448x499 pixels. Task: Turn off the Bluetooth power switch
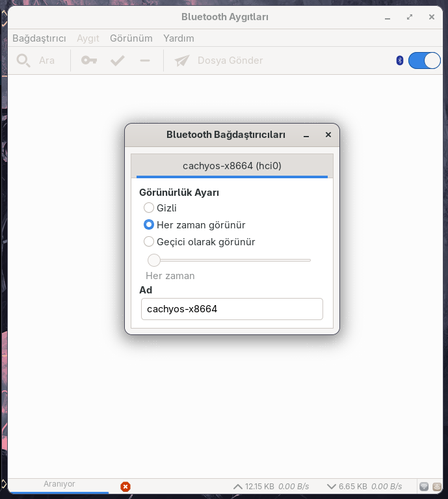click(x=424, y=61)
